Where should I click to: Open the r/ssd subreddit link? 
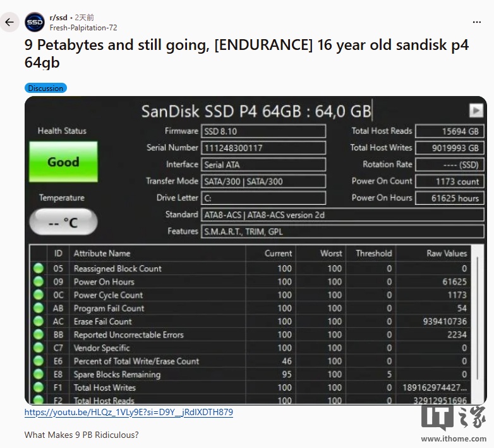[x=58, y=18]
